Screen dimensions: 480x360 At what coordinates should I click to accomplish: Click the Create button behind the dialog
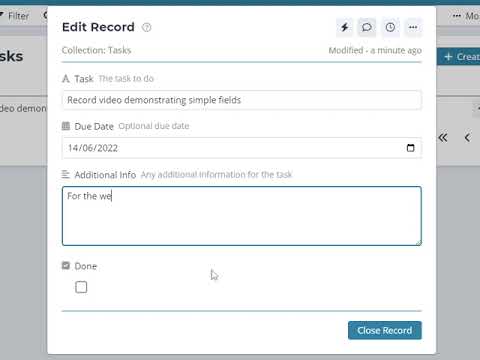459,57
